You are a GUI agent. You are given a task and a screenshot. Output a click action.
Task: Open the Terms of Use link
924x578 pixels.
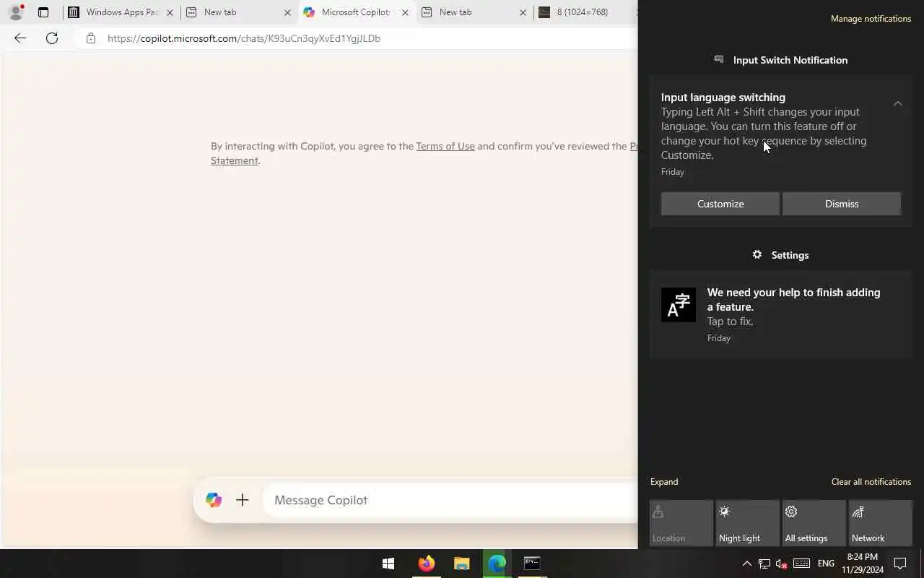coord(445,146)
